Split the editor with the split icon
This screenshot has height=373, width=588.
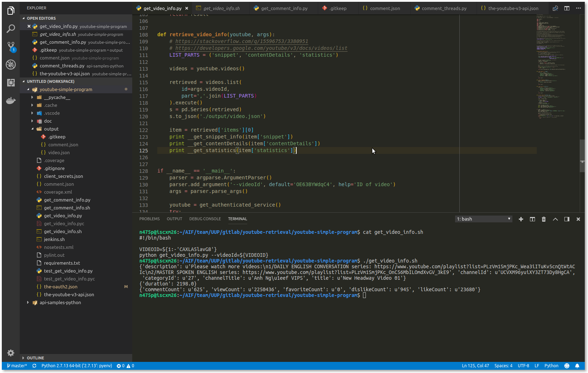click(567, 8)
